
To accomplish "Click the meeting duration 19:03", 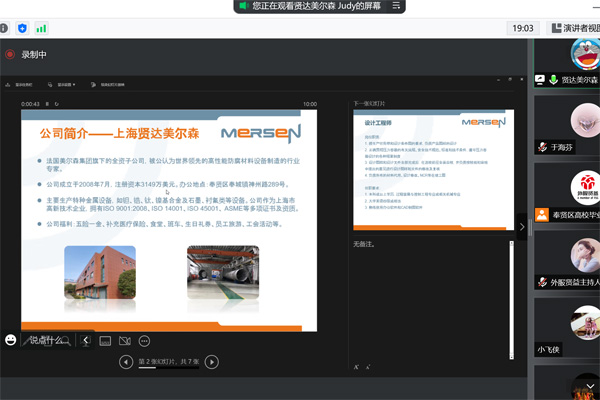I will tap(523, 28).
